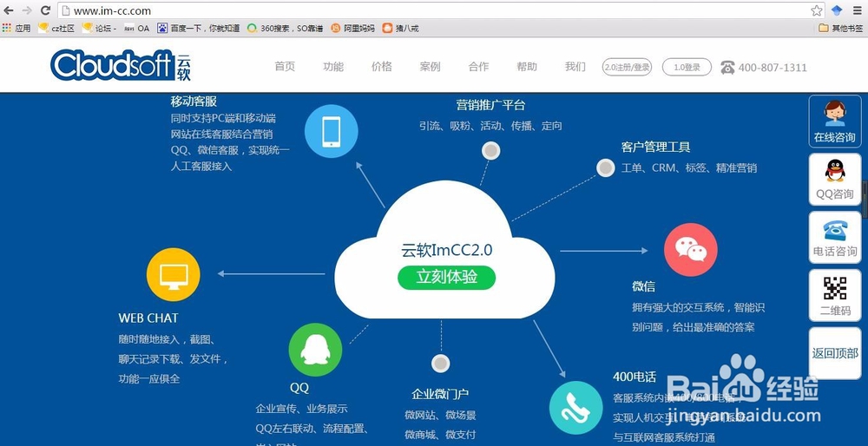
Task: Open the 其他书签 folder
Action: 841,29
